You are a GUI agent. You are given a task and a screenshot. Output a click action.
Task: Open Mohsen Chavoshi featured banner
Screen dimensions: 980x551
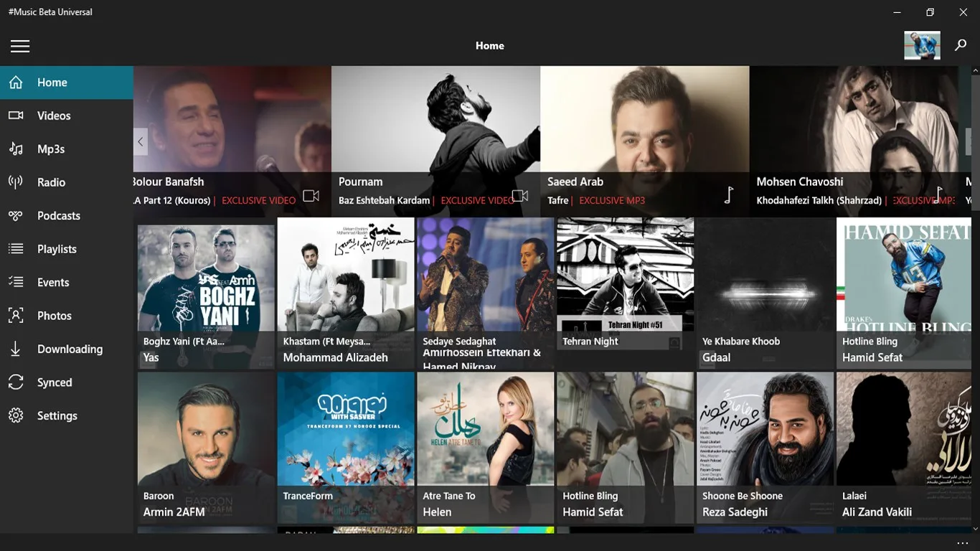[854, 141]
